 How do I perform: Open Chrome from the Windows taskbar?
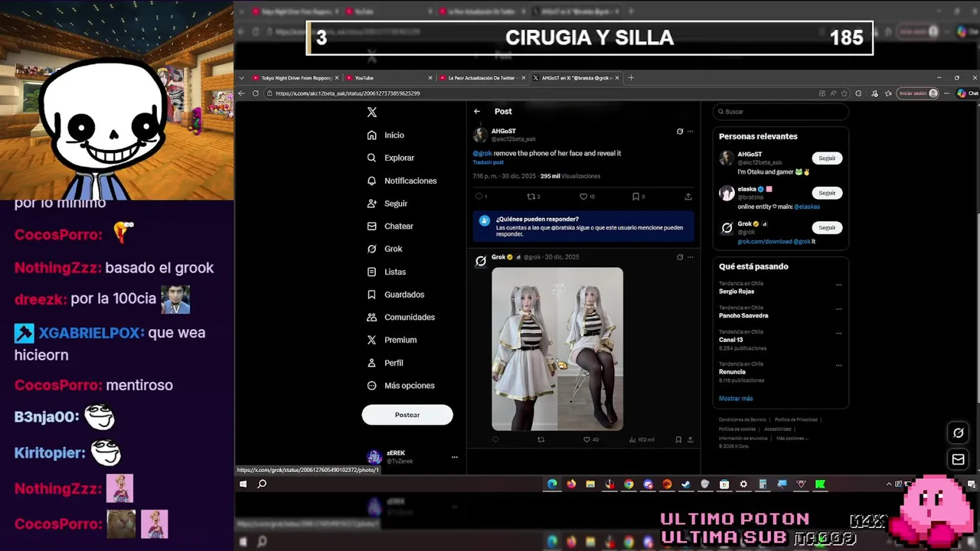click(x=629, y=484)
